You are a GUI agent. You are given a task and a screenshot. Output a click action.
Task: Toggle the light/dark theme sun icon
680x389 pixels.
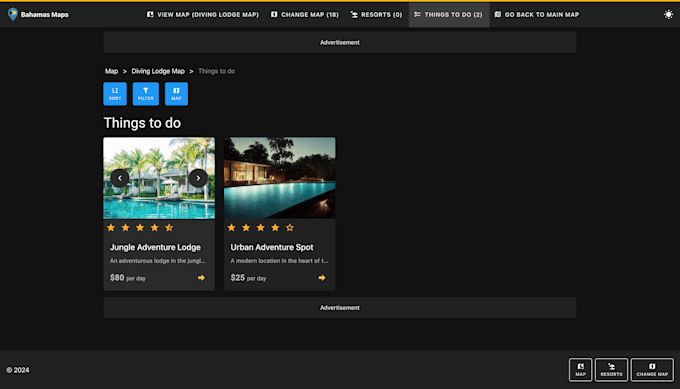pos(668,14)
